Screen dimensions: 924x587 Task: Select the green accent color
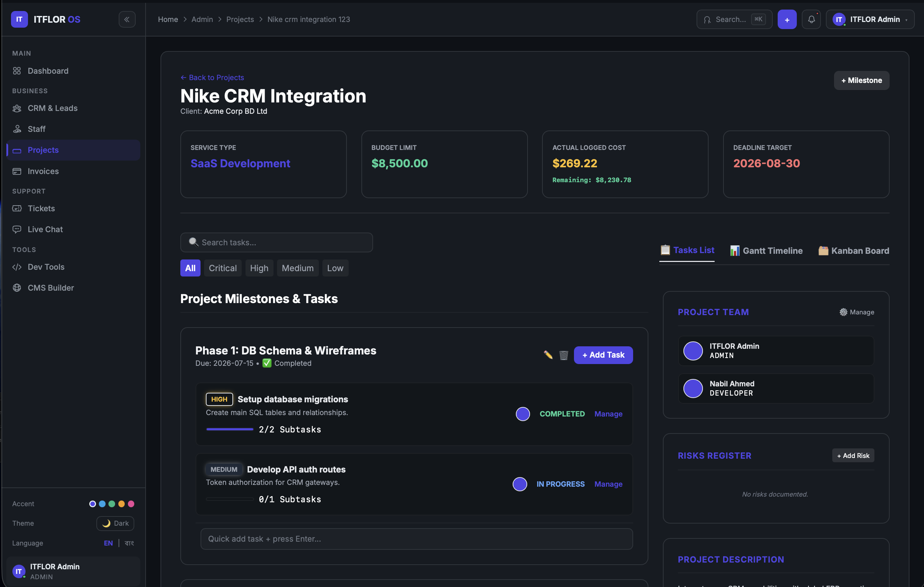(x=112, y=504)
